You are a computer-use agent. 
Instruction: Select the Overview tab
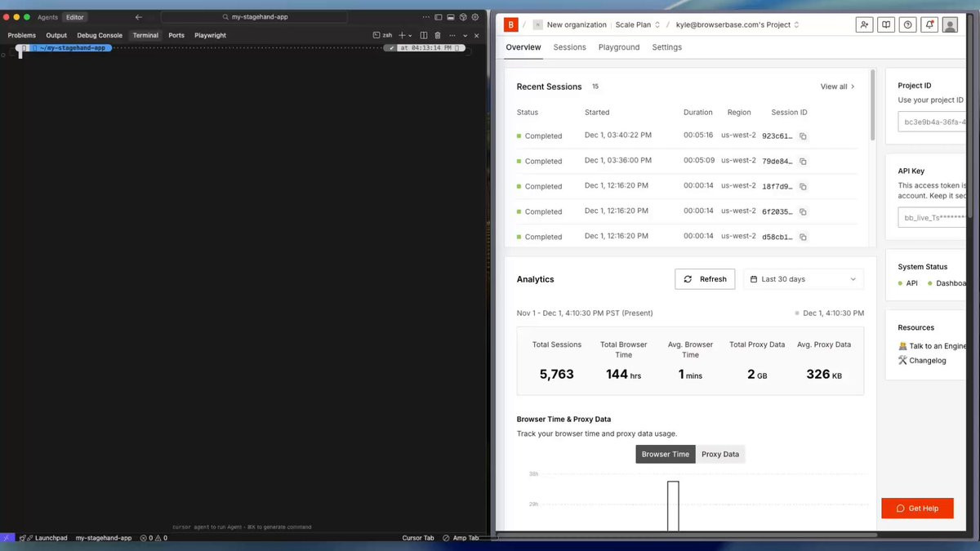pyautogui.click(x=523, y=47)
